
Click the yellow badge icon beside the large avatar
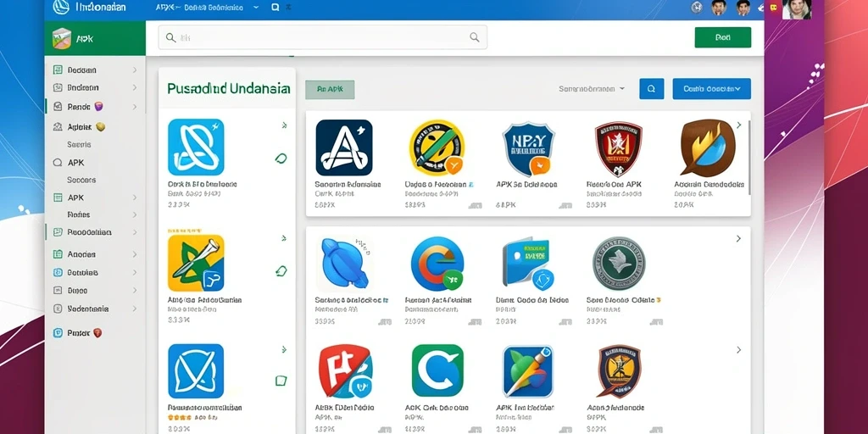[774, 7]
